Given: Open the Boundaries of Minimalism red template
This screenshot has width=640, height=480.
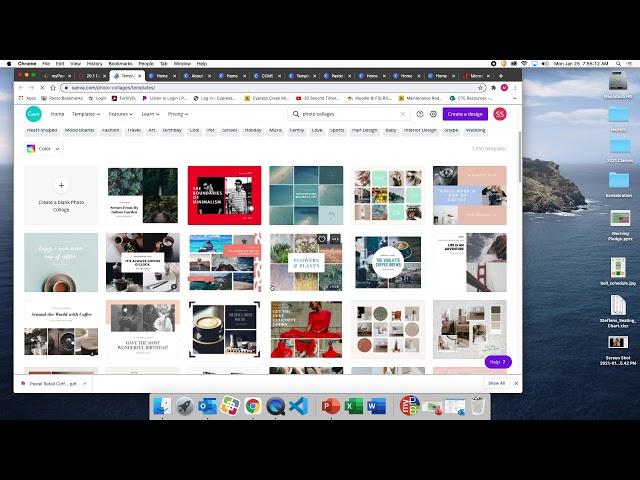Looking at the screenshot, I should [224, 195].
